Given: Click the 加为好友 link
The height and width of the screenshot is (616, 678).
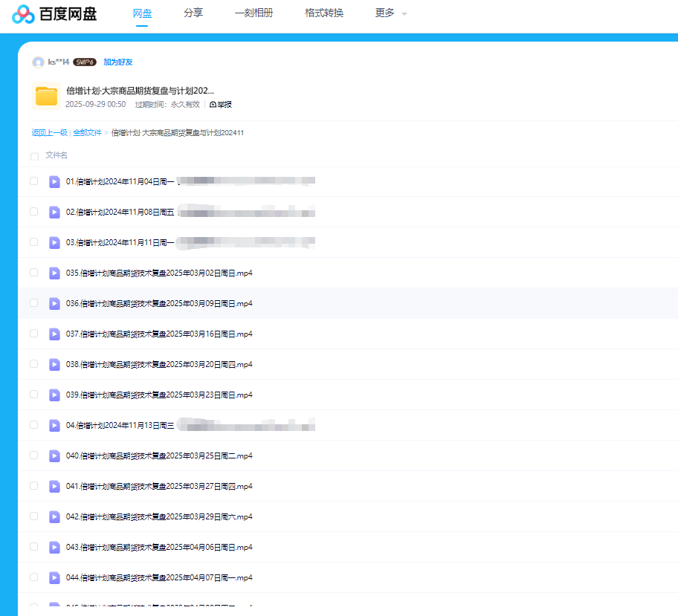Looking at the screenshot, I should 118,62.
